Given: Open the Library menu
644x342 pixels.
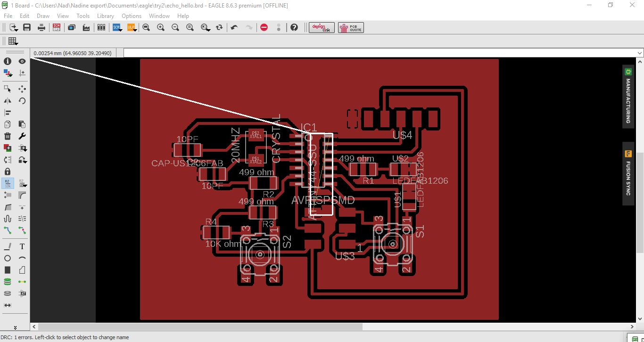Looking at the screenshot, I should pyautogui.click(x=106, y=16).
